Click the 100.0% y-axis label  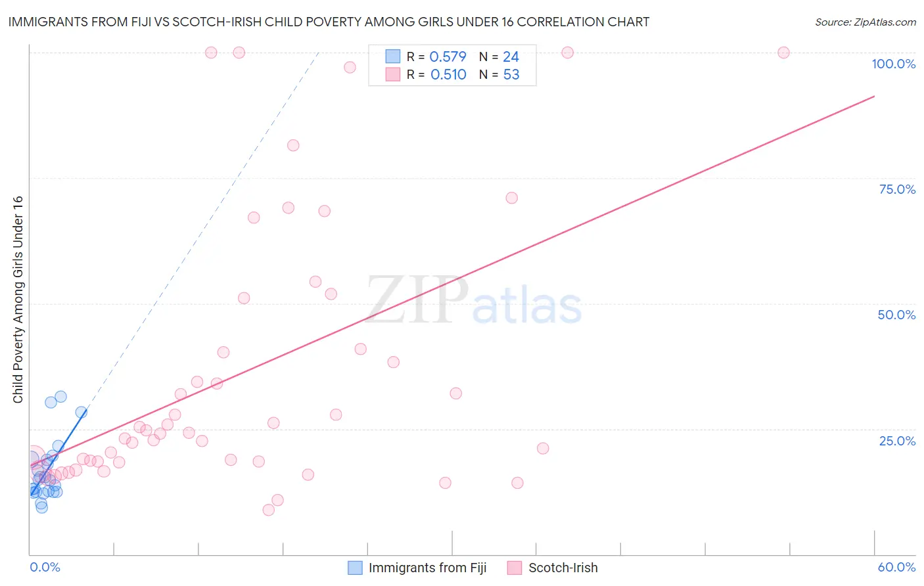pos(894,64)
